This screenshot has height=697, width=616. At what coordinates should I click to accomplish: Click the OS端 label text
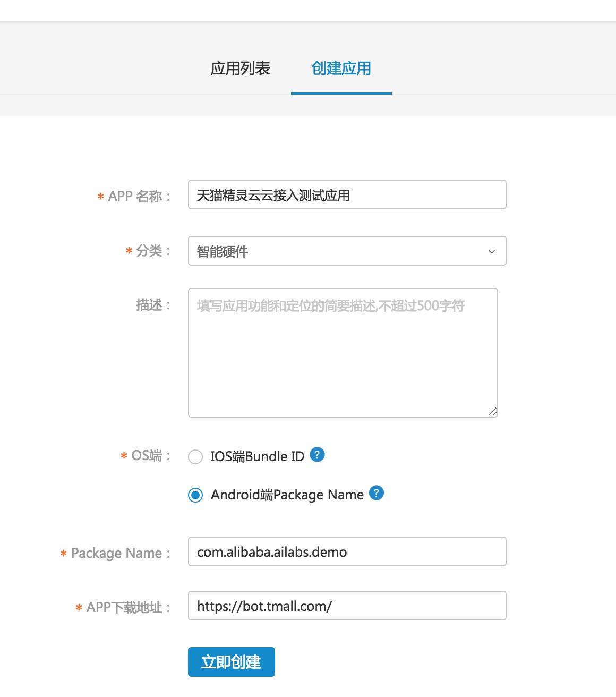(151, 456)
